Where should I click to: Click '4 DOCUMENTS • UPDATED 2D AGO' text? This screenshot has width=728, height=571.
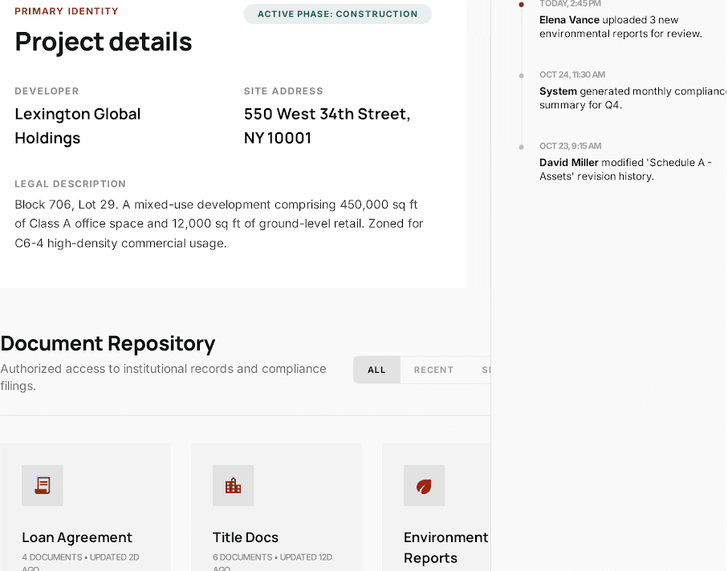tap(80, 562)
